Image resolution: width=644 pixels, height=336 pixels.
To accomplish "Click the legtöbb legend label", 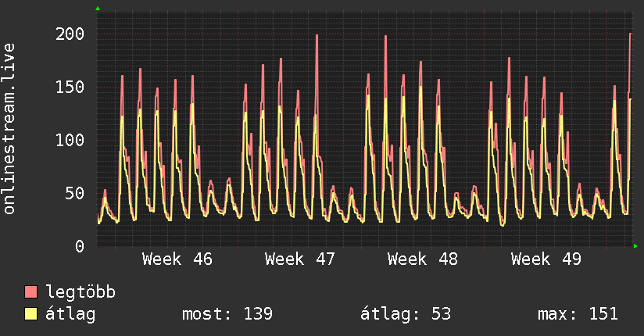I will (x=80, y=291).
